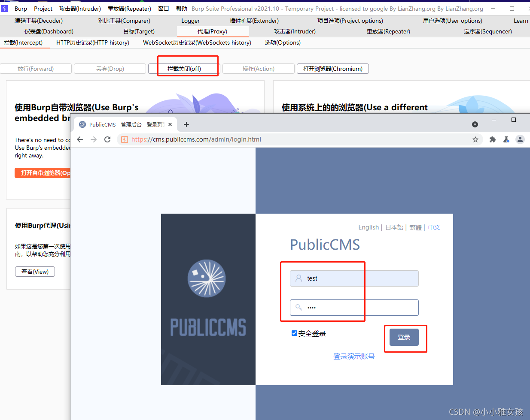This screenshot has height=420, width=530.
Task: Select the 拦截(Intercept) sub-tab
Action: coord(23,42)
